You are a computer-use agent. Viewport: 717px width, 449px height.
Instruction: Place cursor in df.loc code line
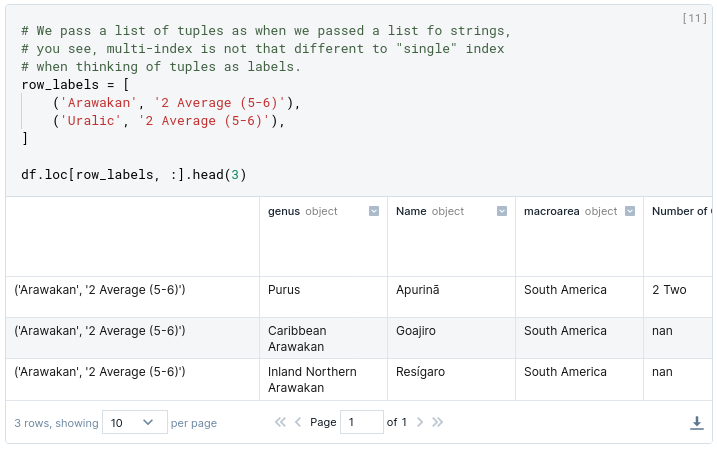(134, 175)
